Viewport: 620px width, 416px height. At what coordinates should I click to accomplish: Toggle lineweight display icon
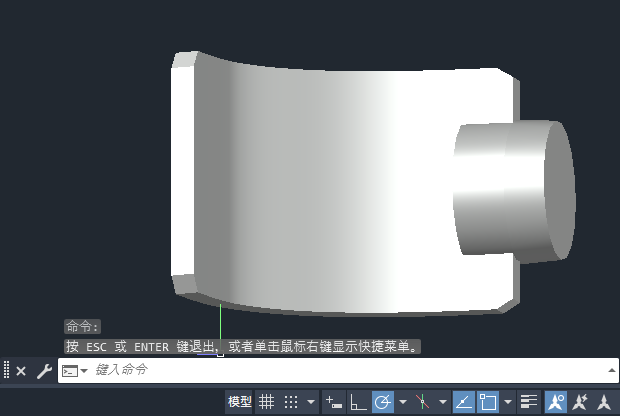click(x=529, y=402)
